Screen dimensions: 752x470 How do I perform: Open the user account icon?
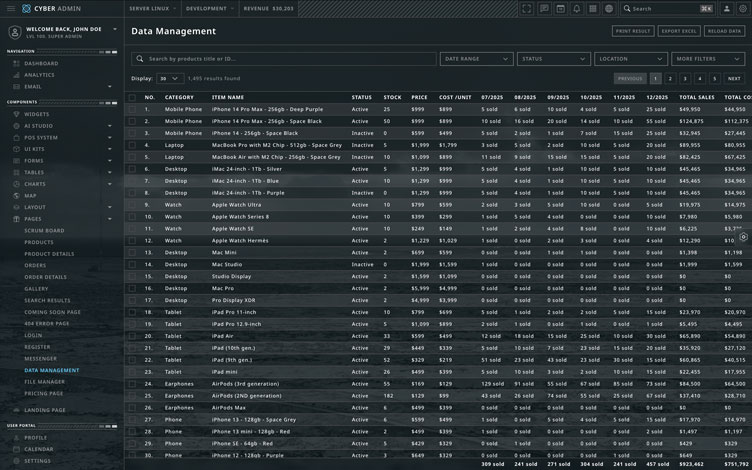tap(727, 8)
